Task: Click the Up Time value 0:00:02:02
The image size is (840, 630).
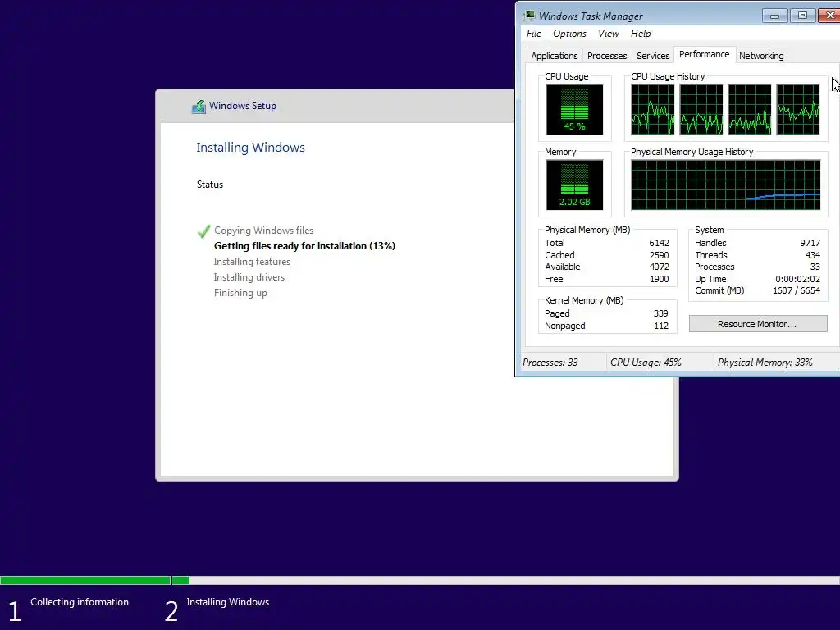Action: point(797,279)
